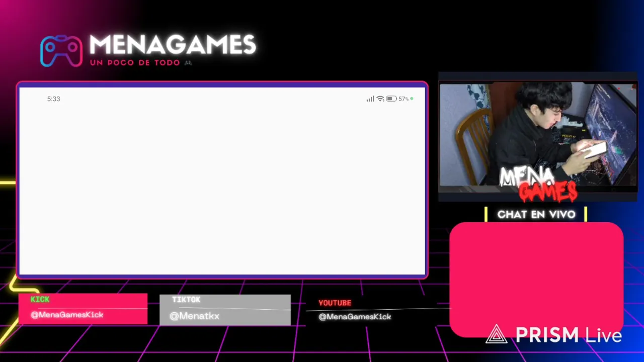Click the TIKTOK label
Image resolution: width=644 pixels, height=362 pixels.
point(186,300)
